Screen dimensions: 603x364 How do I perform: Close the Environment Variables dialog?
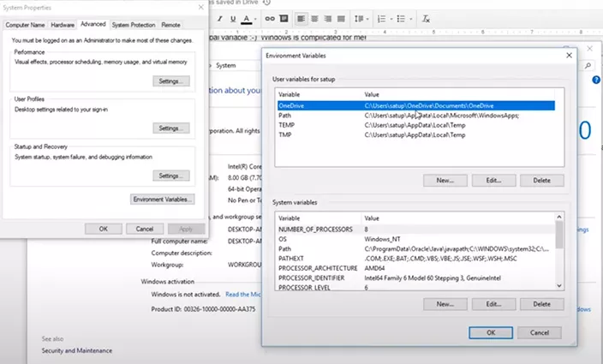tap(569, 56)
